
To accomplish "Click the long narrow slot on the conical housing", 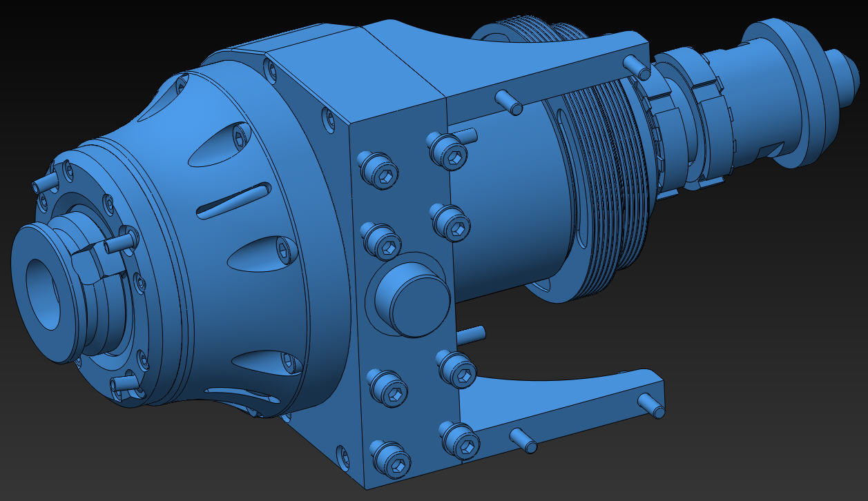I will pos(231,200).
